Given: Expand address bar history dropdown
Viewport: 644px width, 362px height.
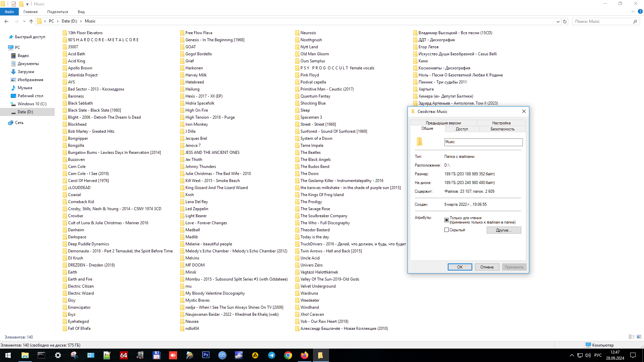Looking at the screenshot, I should pyautogui.click(x=558, y=21).
